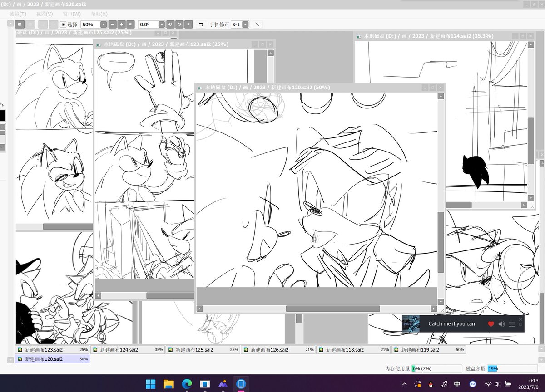Screen dimensions: 545x392
Task: Open the 手抖修正 S-1 stabilizer dropdown
Action: tap(245, 24)
